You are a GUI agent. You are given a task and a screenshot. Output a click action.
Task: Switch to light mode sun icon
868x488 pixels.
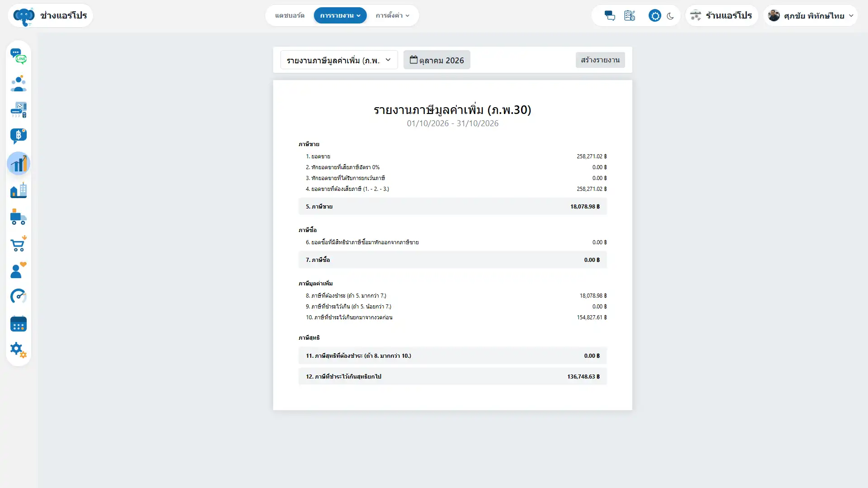pyautogui.click(x=655, y=16)
